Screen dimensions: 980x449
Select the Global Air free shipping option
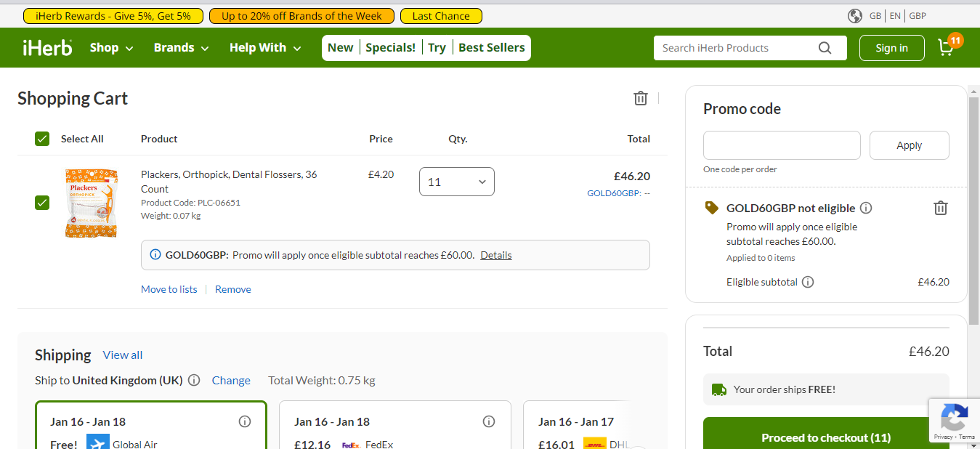pos(151,426)
